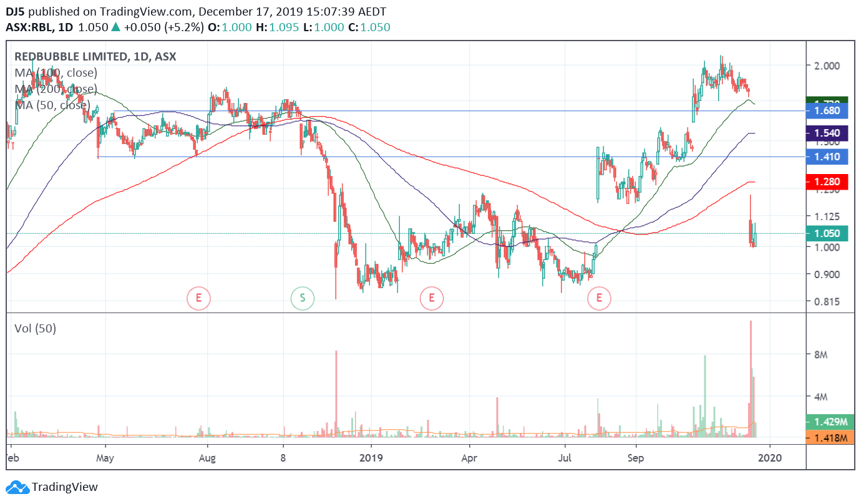The height and width of the screenshot is (504, 861).
Task: Click the 2.000 price axis label
Action: [x=827, y=65]
